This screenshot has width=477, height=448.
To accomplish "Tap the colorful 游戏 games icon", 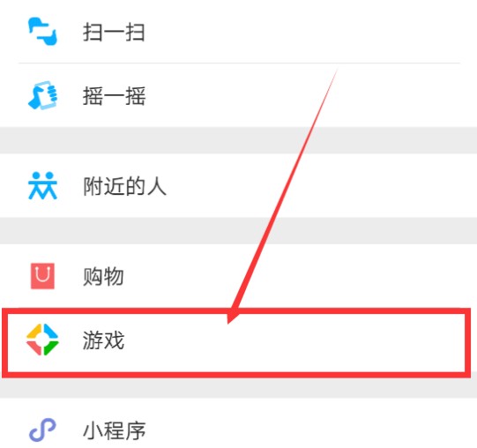I will pos(42,340).
